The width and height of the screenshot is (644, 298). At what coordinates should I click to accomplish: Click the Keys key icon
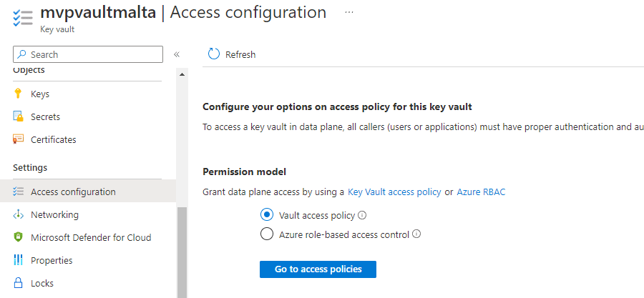(19, 94)
